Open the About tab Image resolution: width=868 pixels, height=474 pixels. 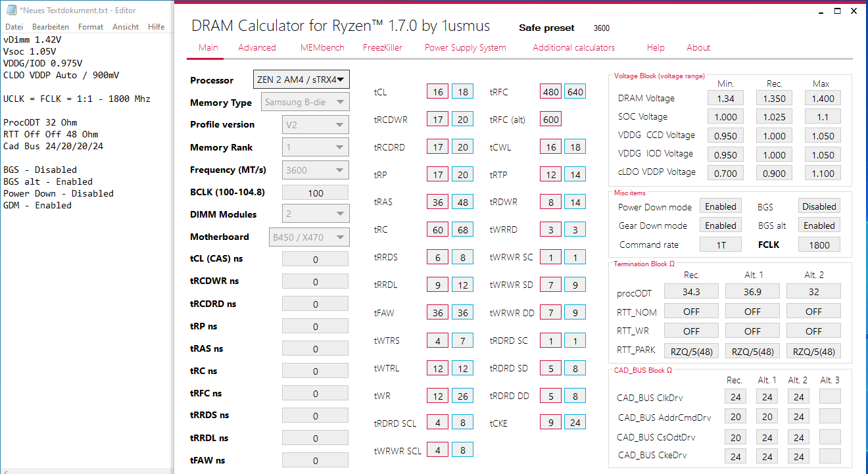(x=698, y=47)
